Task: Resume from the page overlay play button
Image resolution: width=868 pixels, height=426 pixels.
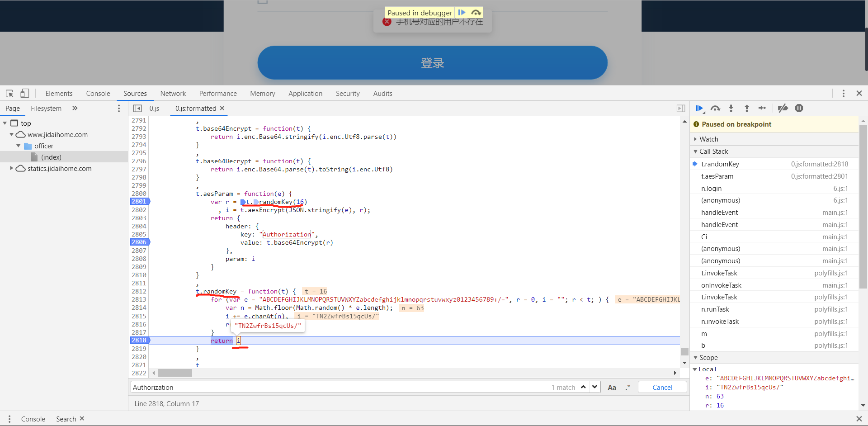Action: click(x=462, y=13)
